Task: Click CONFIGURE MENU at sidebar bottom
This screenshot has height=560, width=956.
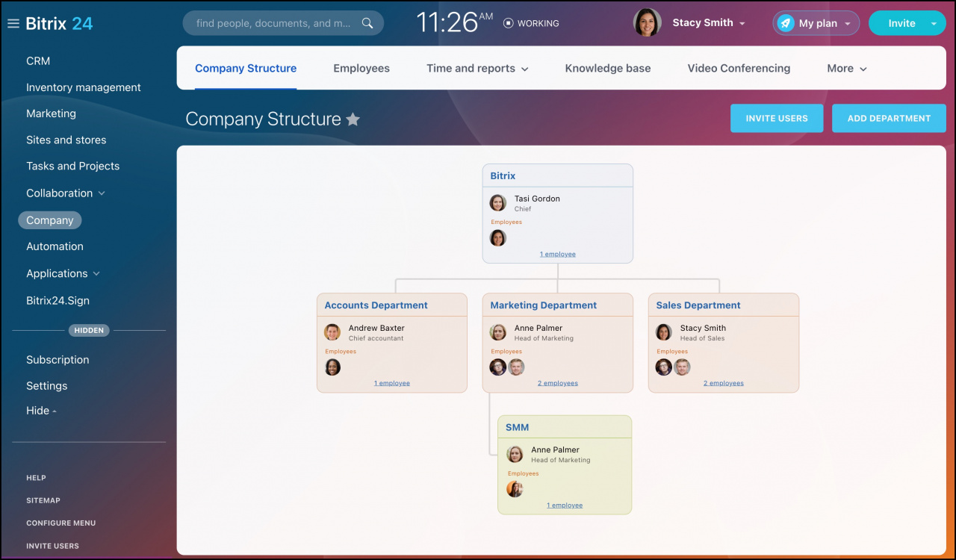Action: [61, 523]
